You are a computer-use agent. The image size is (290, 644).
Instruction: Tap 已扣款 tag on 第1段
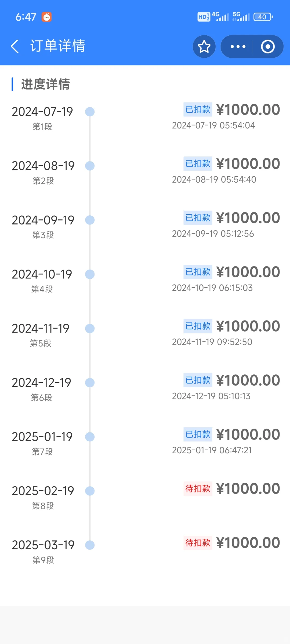pos(198,109)
